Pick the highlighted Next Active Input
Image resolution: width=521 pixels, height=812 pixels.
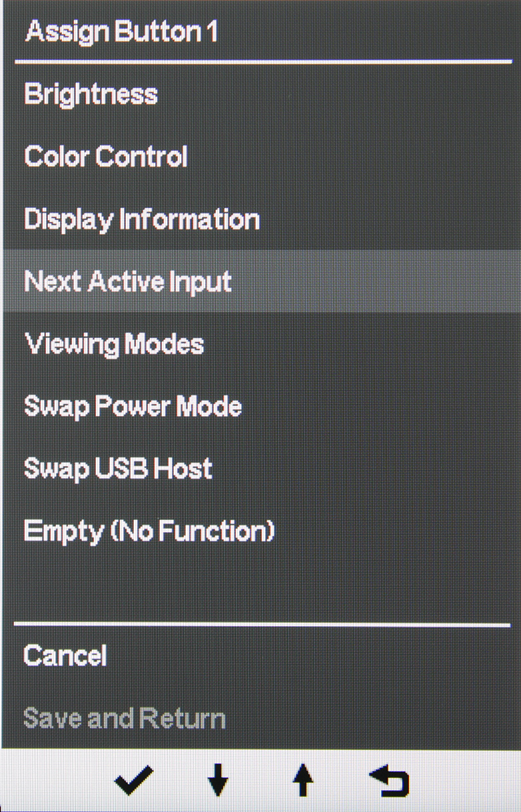pyautogui.click(x=128, y=282)
